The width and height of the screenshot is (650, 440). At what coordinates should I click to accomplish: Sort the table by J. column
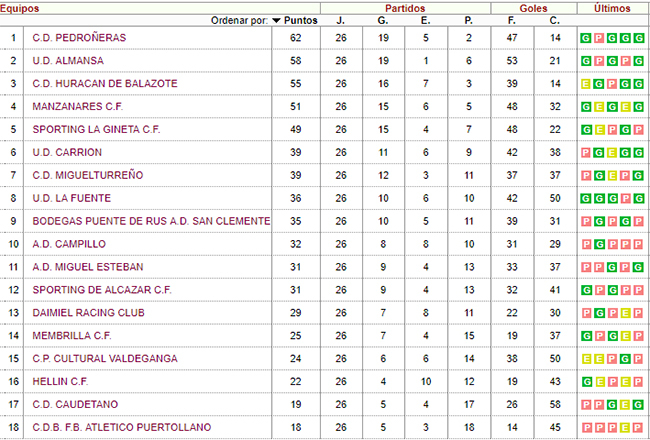pyautogui.click(x=341, y=21)
